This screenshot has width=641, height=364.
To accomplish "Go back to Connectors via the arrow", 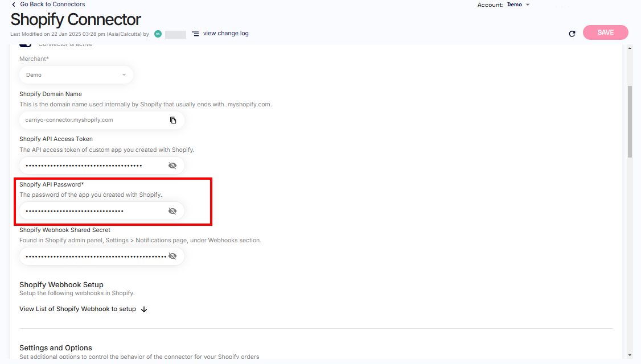I will pyautogui.click(x=14, y=5).
